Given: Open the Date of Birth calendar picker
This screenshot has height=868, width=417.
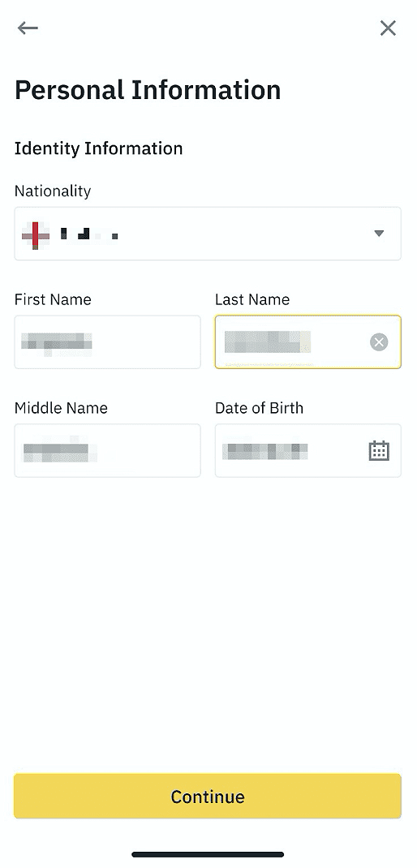Looking at the screenshot, I should [x=379, y=450].
